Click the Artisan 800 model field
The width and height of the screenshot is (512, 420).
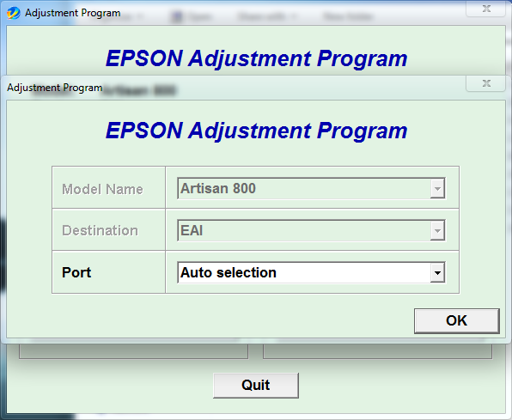[x=311, y=188]
